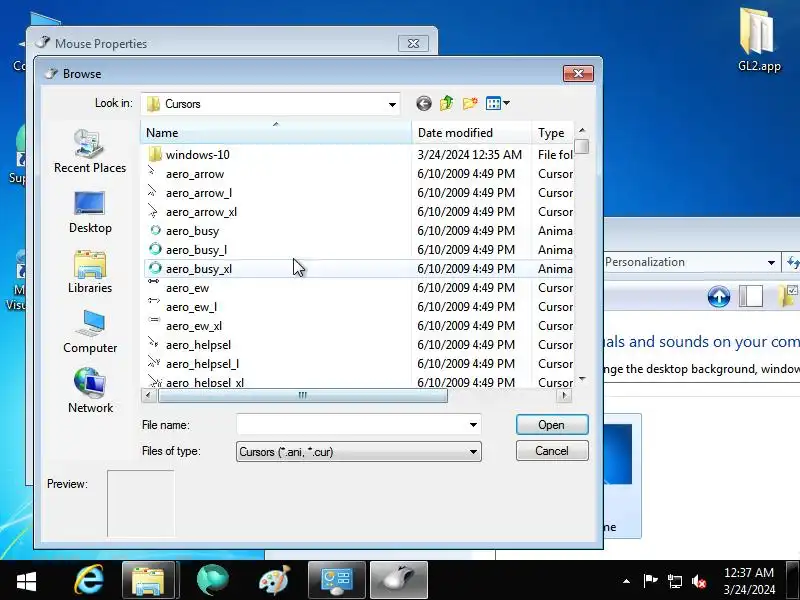Select the aero_arrow cursor file

(195, 174)
